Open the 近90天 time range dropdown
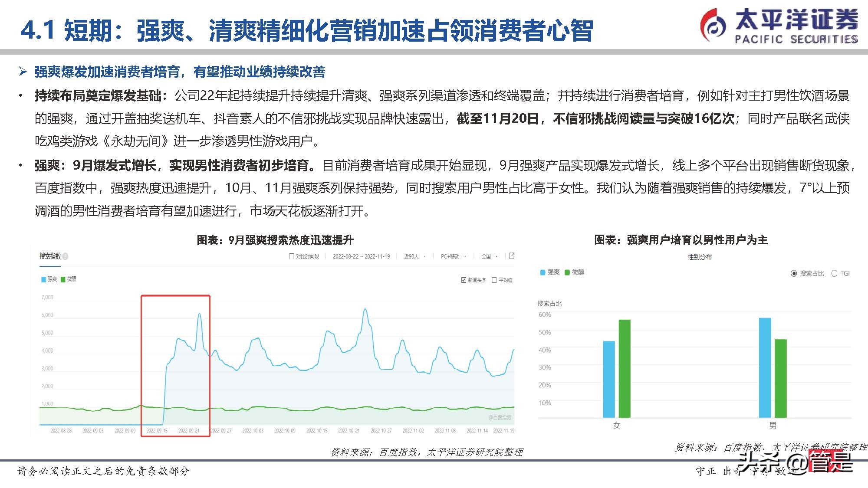 [412, 256]
